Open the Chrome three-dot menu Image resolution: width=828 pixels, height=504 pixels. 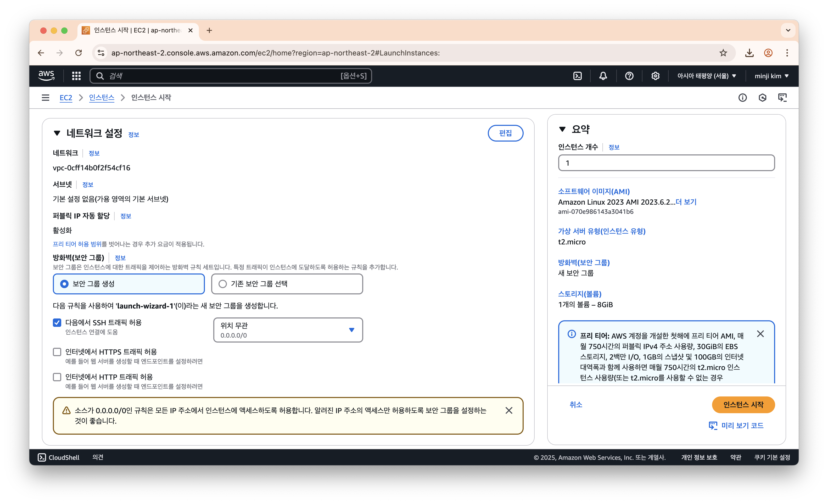pyautogui.click(x=787, y=53)
